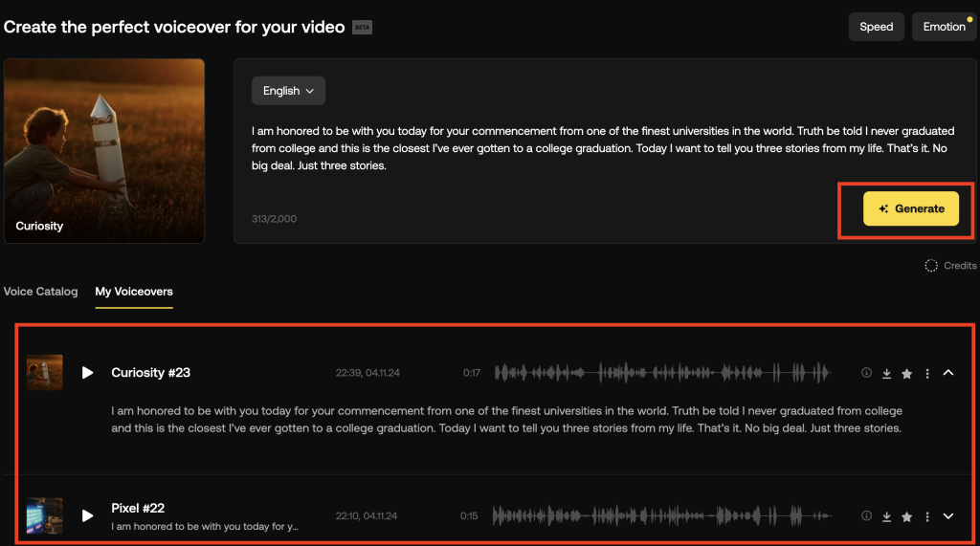Open more options for Curiosity #23
980x546 pixels.
[927, 373]
